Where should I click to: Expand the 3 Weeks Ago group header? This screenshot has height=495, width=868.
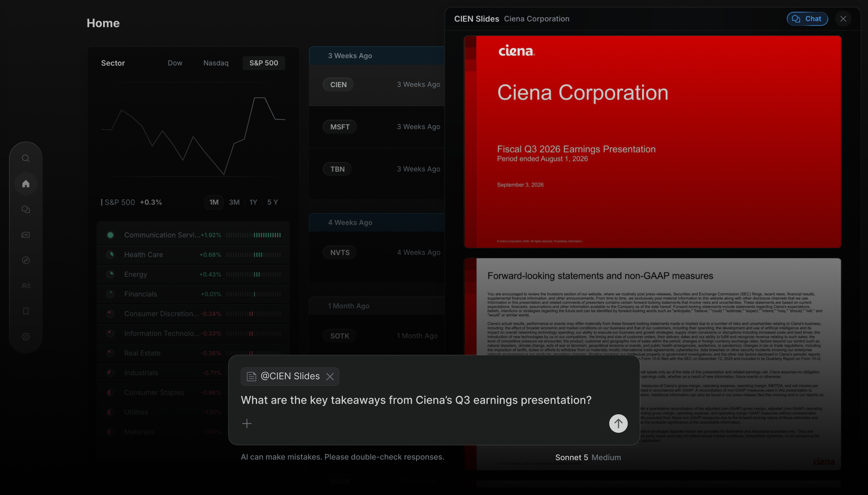pyautogui.click(x=377, y=56)
